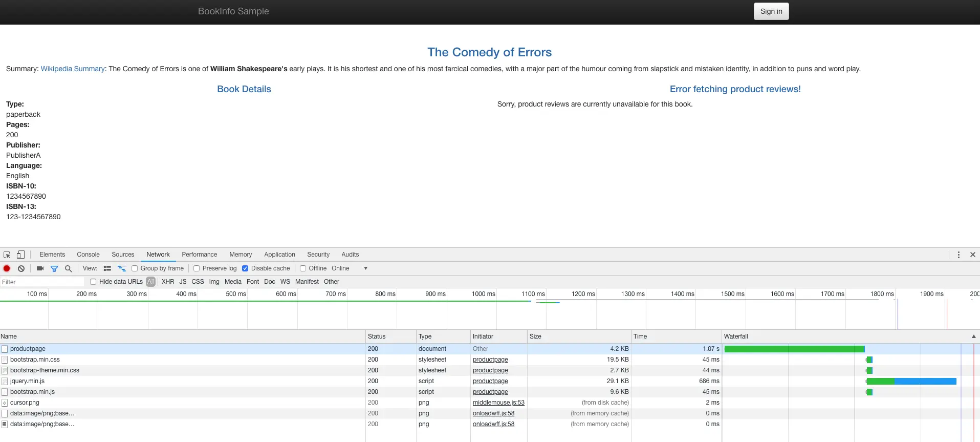The width and height of the screenshot is (980, 442).
Task: Open the Sources tab
Action: pos(123,255)
